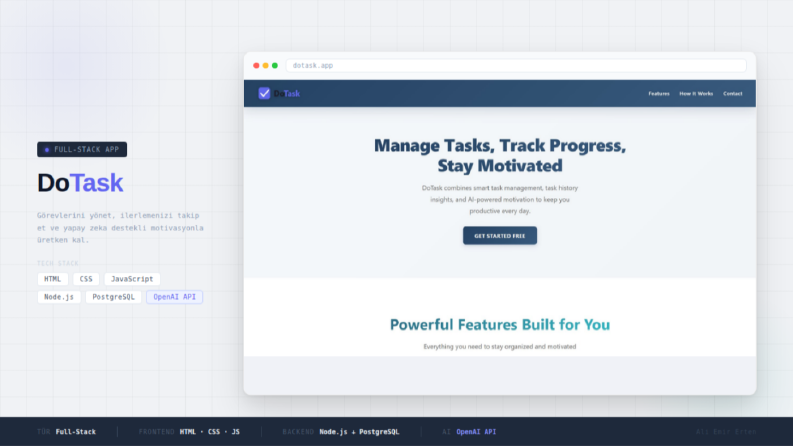
Task: Select the Node.js tech tag
Action: pos(59,297)
